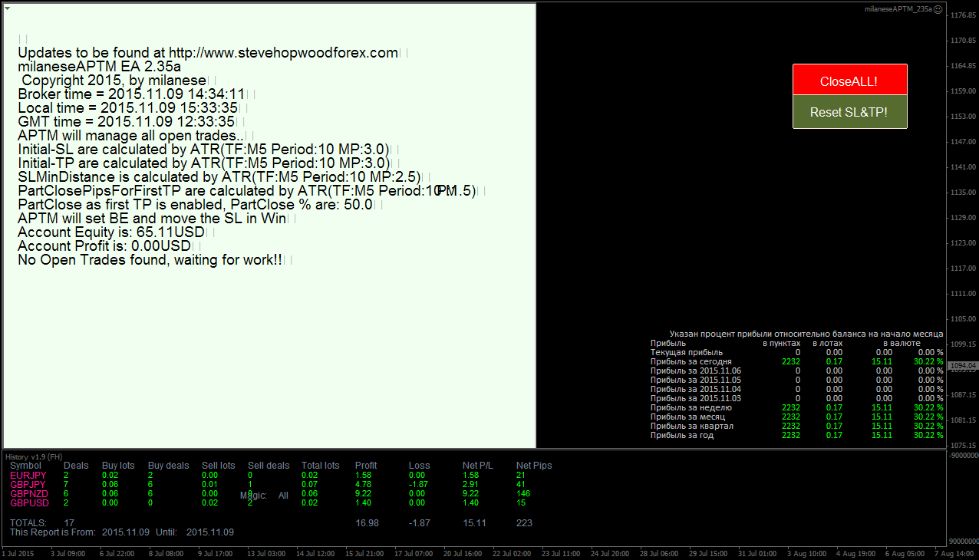Screen dimensions: 979x560
Task: Click the red CloseALL! button
Action: point(849,80)
